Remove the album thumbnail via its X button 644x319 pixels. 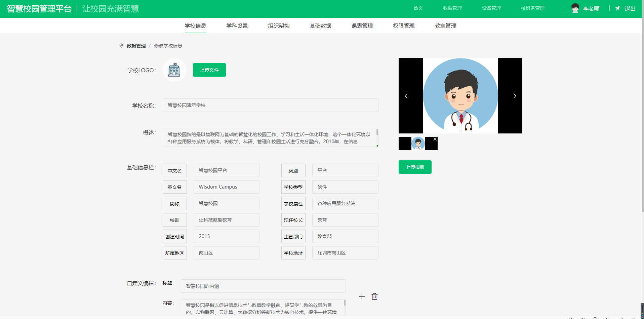point(435,138)
